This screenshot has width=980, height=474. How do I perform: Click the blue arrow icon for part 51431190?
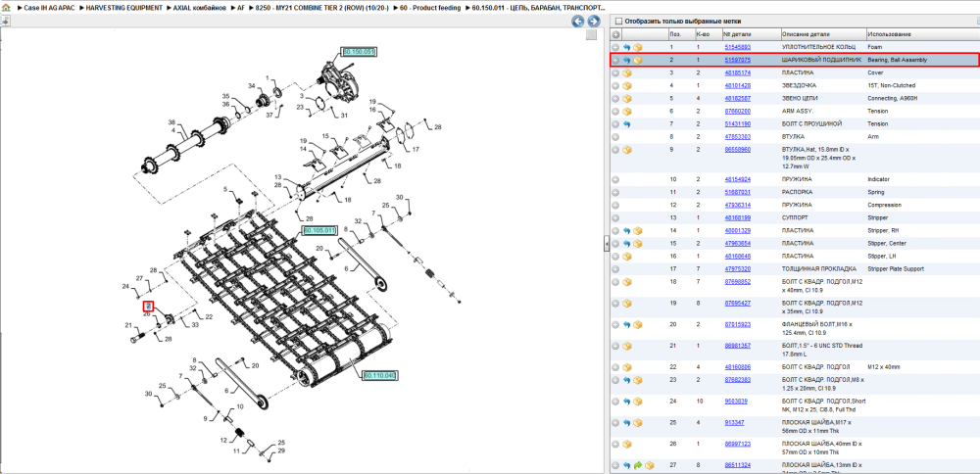pyautogui.click(x=627, y=124)
